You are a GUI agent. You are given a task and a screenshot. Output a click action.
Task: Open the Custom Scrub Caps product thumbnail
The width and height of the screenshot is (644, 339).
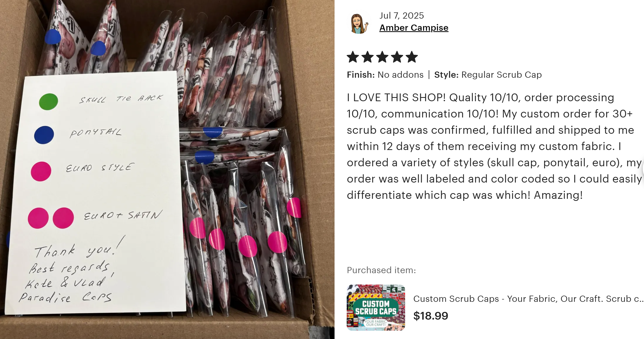(376, 308)
